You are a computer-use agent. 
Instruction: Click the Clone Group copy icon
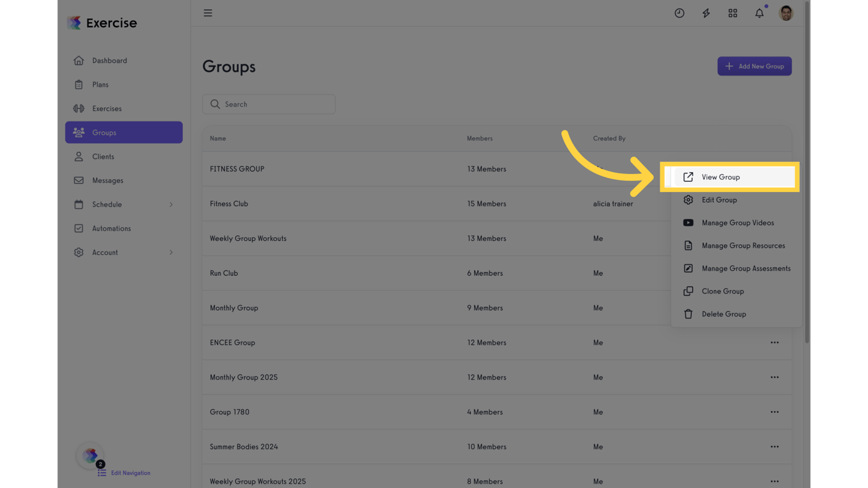point(688,291)
